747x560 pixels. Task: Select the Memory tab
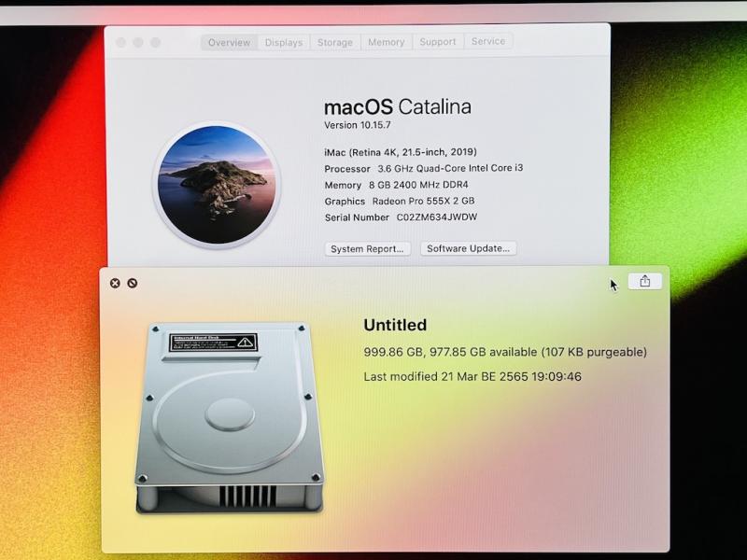(x=387, y=42)
